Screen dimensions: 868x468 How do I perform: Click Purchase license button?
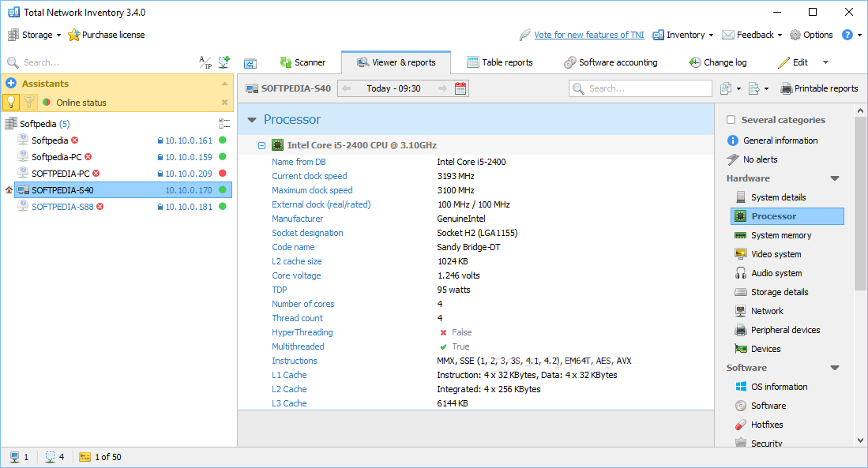[107, 35]
